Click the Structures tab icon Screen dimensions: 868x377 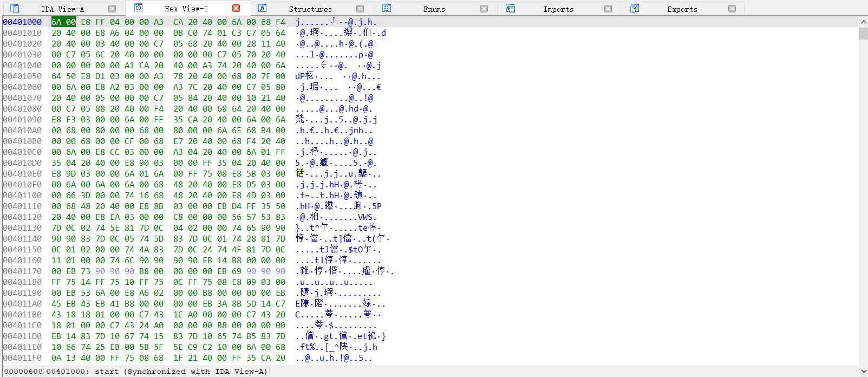(x=262, y=8)
